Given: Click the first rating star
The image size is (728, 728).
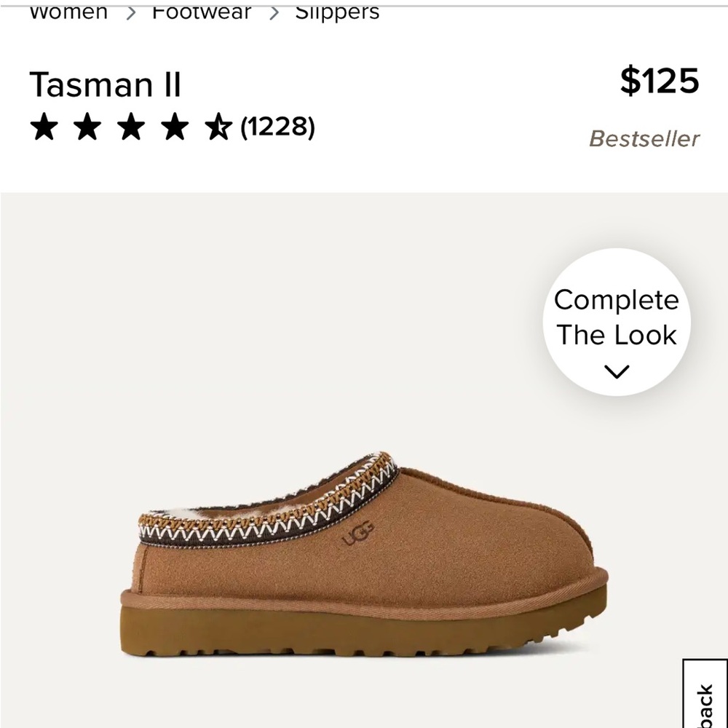Looking at the screenshot, I should coord(45,127).
